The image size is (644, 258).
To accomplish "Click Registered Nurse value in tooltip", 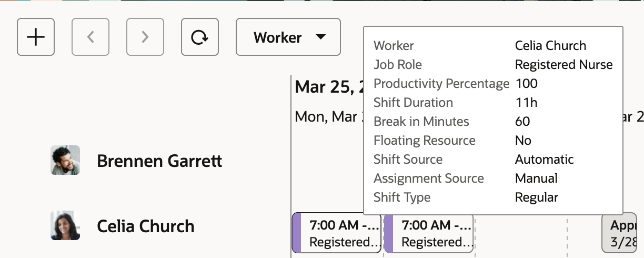I will coord(563,65).
